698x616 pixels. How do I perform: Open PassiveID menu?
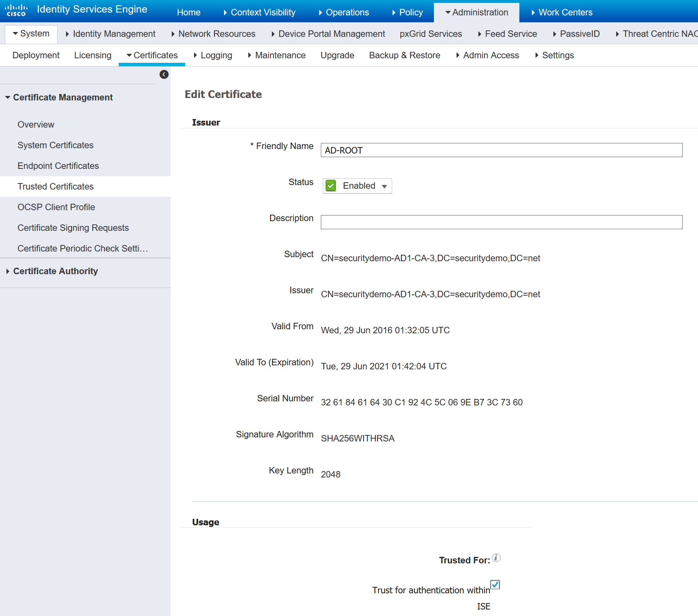[x=576, y=34]
